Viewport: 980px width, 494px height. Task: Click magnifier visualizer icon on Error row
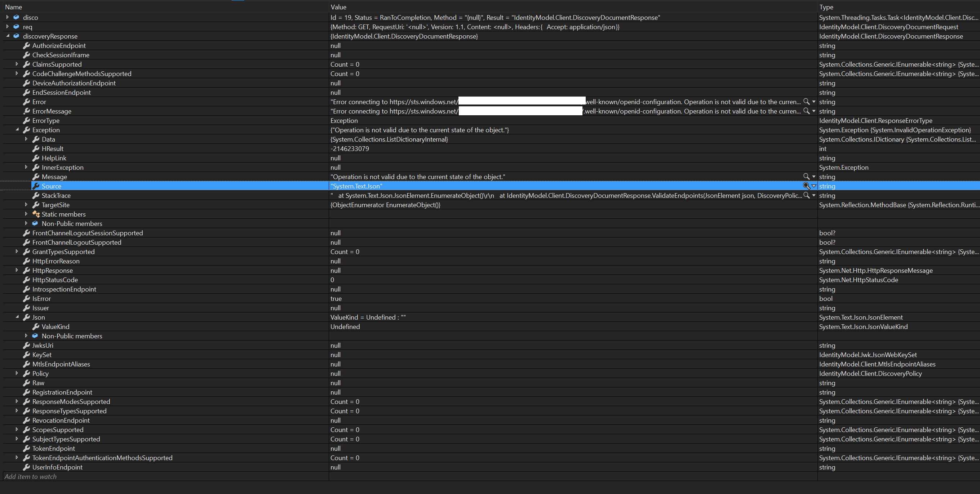click(x=806, y=102)
